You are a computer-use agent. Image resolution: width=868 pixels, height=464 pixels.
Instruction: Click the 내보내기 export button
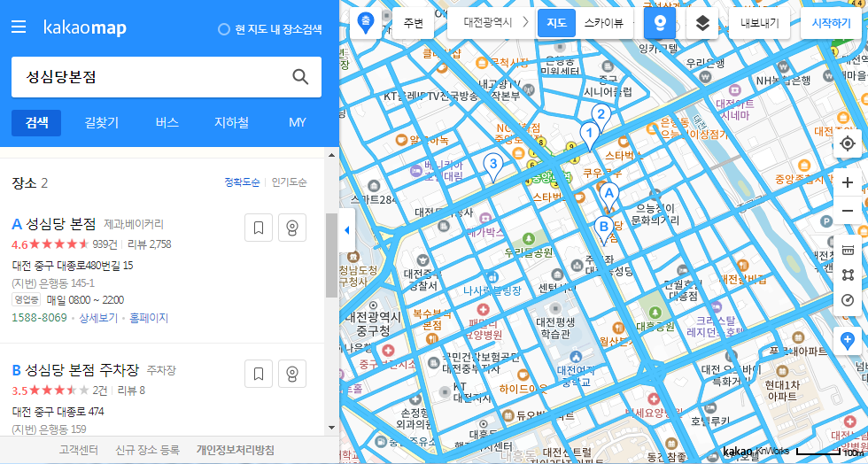point(760,23)
